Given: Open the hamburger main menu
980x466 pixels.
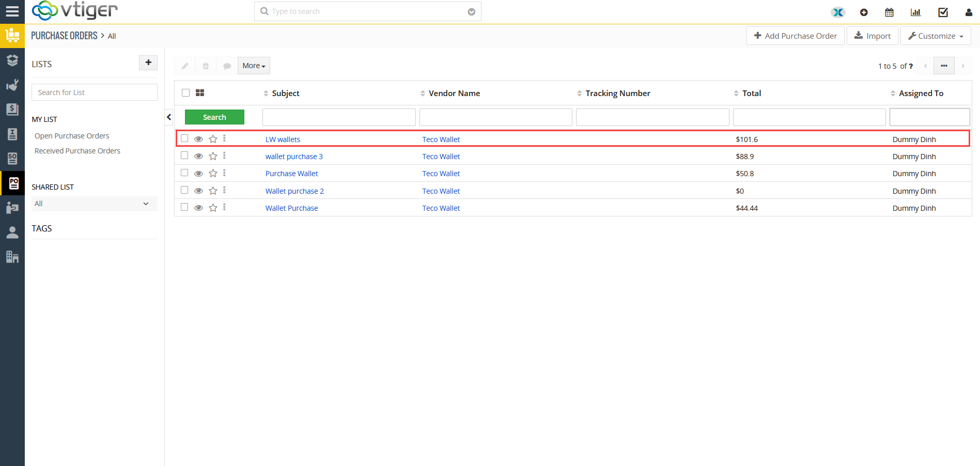Looking at the screenshot, I should click(12, 11).
